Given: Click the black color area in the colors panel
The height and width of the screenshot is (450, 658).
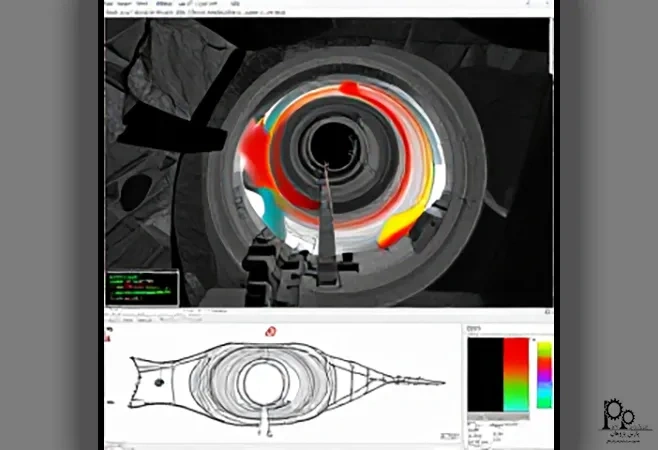Looking at the screenshot, I should pos(486,374).
